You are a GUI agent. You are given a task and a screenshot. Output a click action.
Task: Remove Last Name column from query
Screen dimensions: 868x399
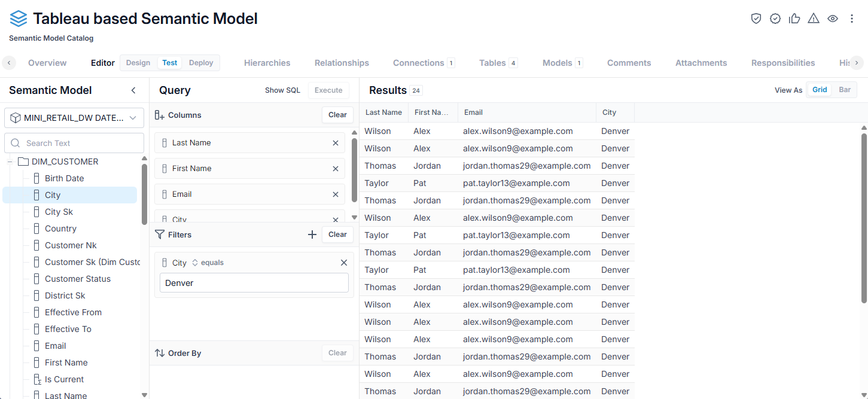click(336, 143)
